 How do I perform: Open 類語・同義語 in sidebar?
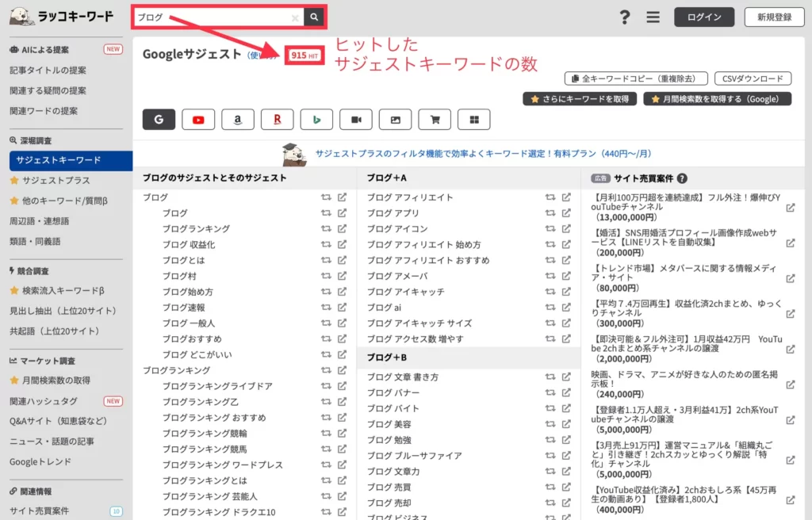(x=35, y=241)
